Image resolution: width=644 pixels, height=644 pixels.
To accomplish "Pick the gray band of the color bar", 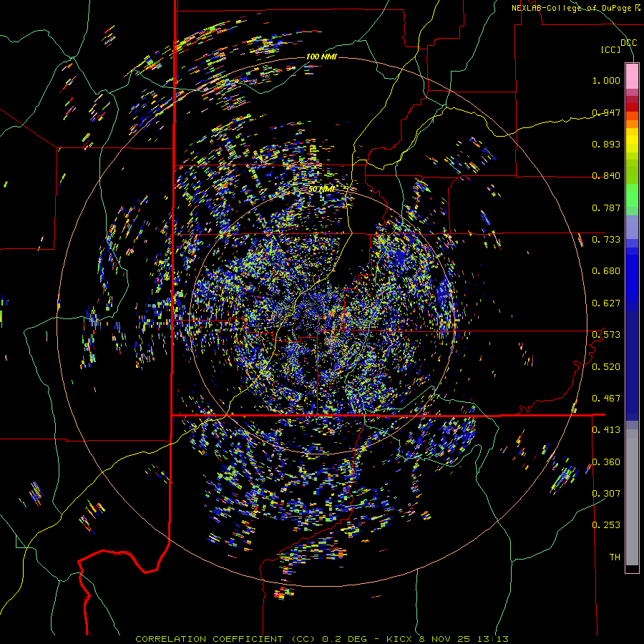I will pos(632,497).
